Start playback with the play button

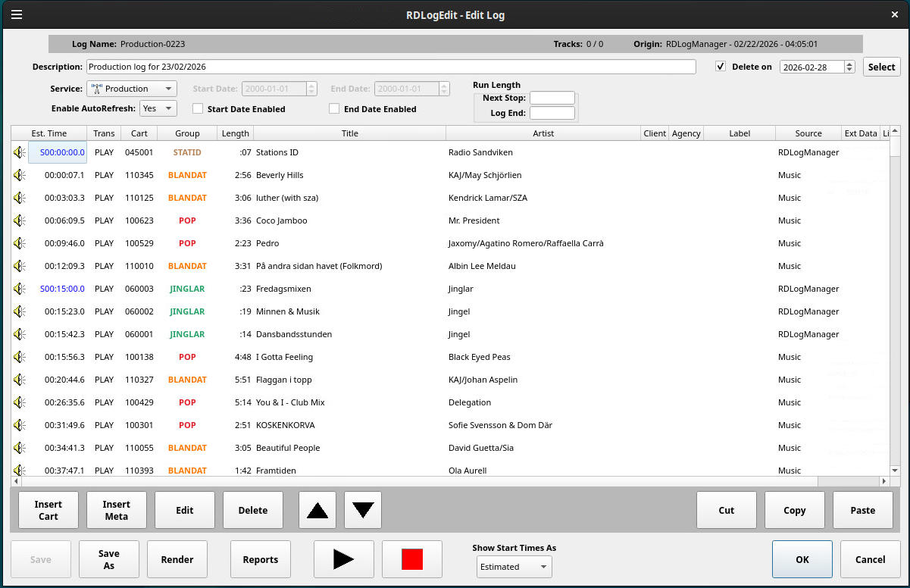pos(344,559)
